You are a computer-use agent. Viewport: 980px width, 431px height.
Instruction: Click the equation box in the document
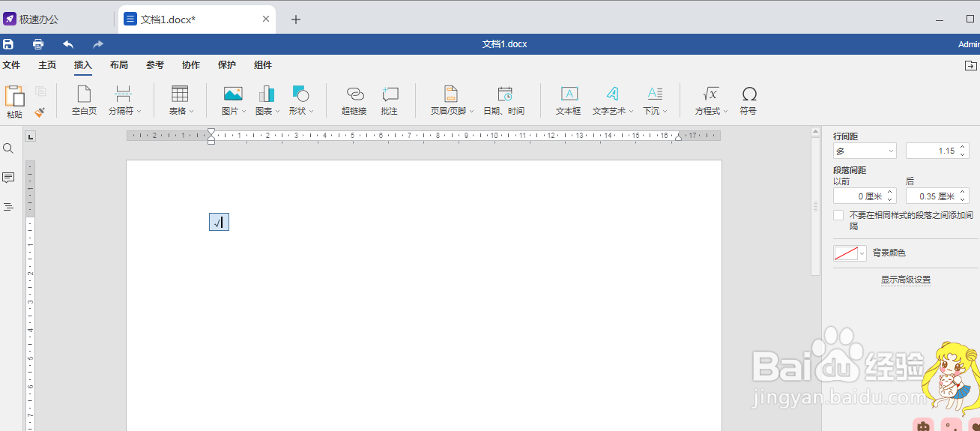219,222
